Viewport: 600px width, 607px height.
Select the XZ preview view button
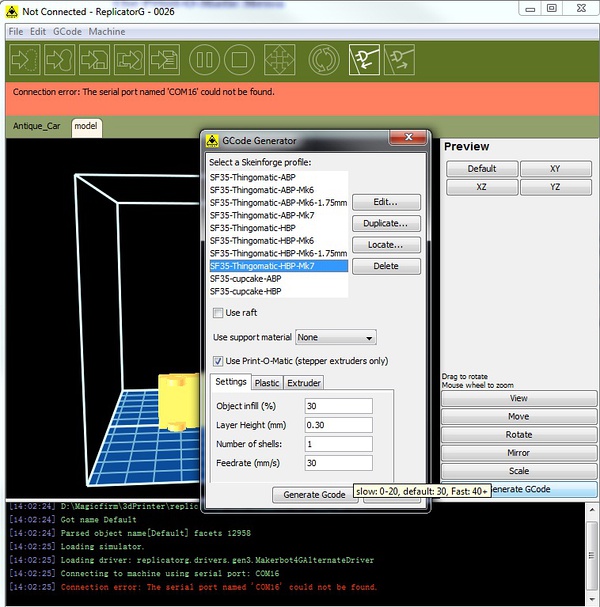481,187
